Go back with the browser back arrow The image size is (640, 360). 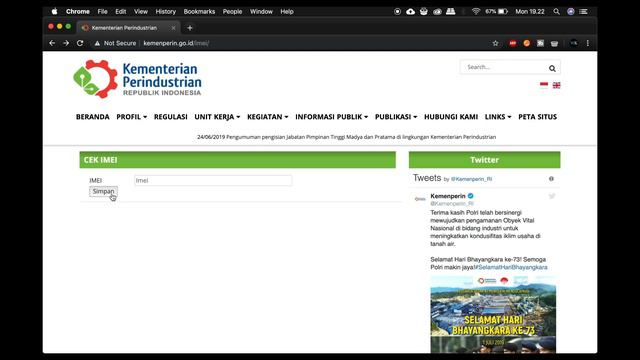click(52, 43)
